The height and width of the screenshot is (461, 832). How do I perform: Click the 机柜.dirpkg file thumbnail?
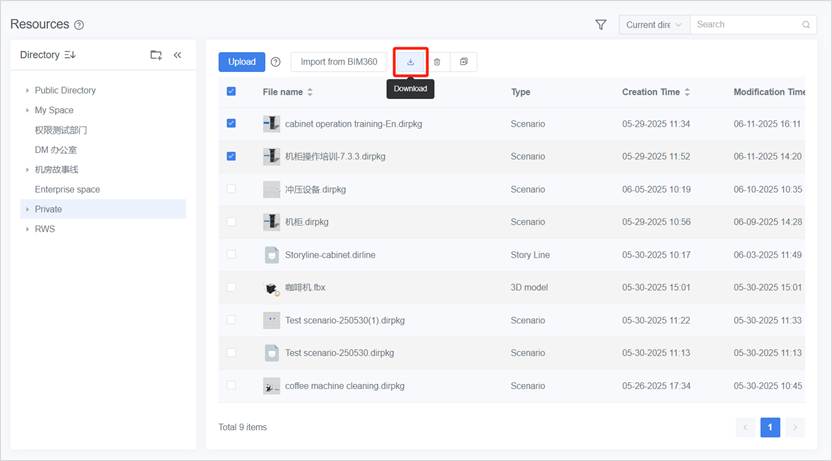[272, 222]
